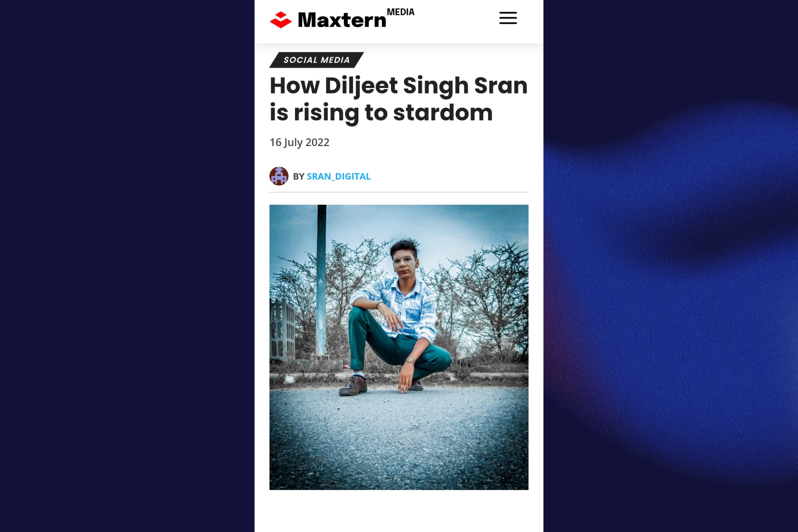Image resolution: width=798 pixels, height=532 pixels.
Task: Open the SOCIAL MEDIA category tag
Action: (x=317, y=60)
